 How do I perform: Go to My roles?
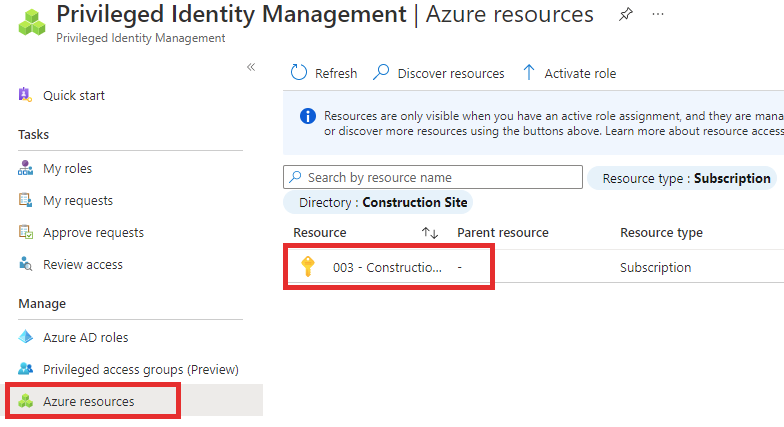(x=68, y=168)
